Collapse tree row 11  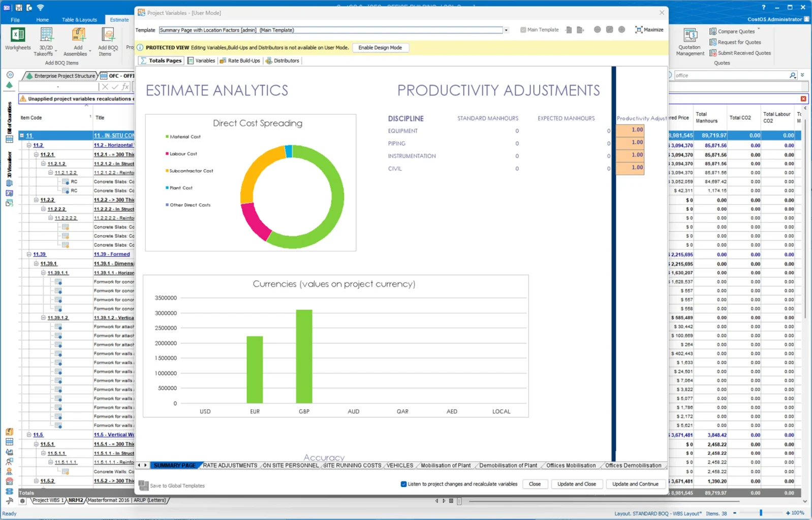(22, 136)
